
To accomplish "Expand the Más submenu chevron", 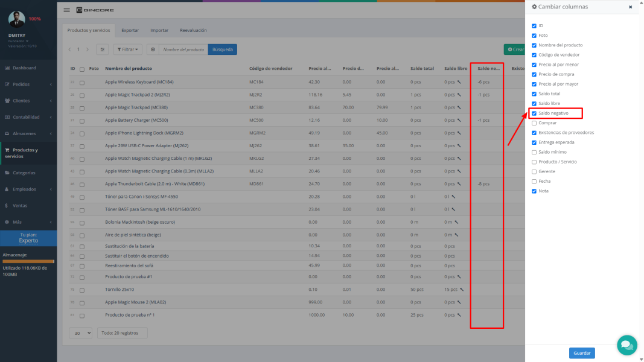I will pyautogui.click(x=51, y=222).
